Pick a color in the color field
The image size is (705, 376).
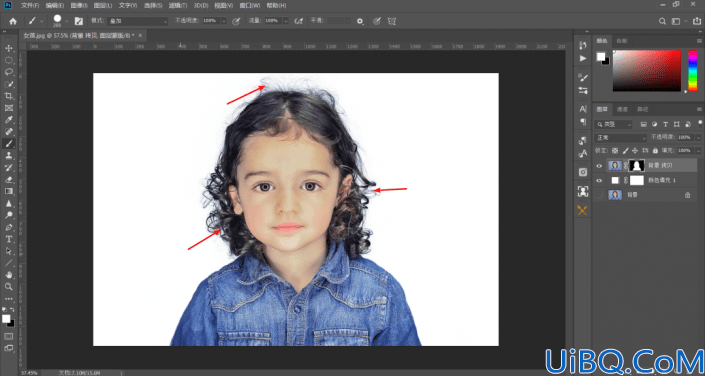tap(647, 71)
